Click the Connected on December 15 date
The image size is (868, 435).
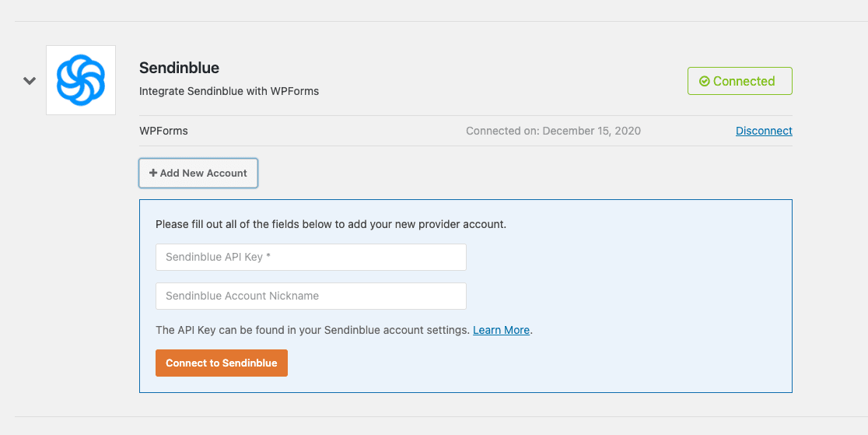click(553, 131)
